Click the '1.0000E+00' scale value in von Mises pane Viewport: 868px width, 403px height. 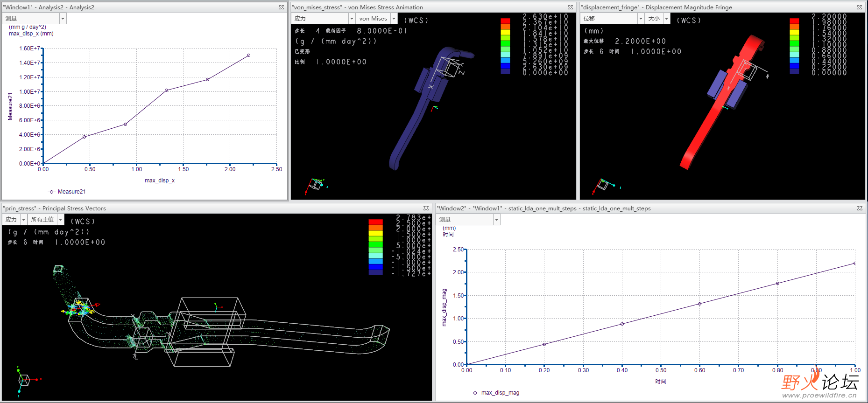pos(341,62)
